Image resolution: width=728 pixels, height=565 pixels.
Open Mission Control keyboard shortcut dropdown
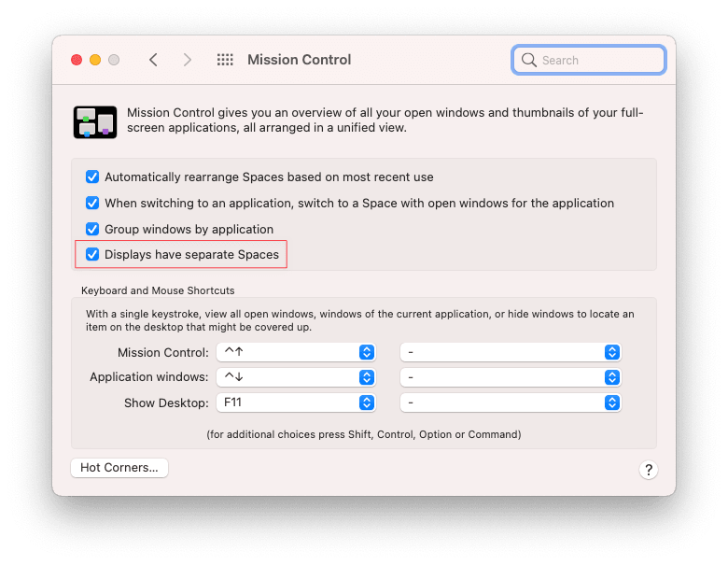click(296, 352)
